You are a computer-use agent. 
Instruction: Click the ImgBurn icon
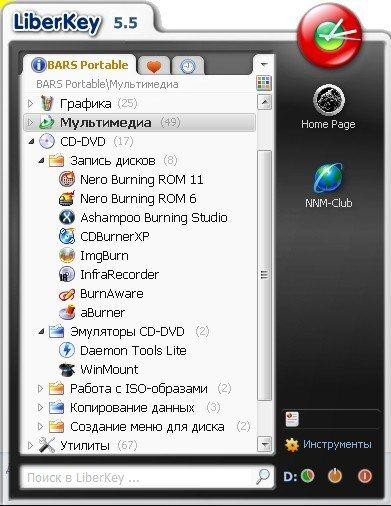(x=67, y=256)
